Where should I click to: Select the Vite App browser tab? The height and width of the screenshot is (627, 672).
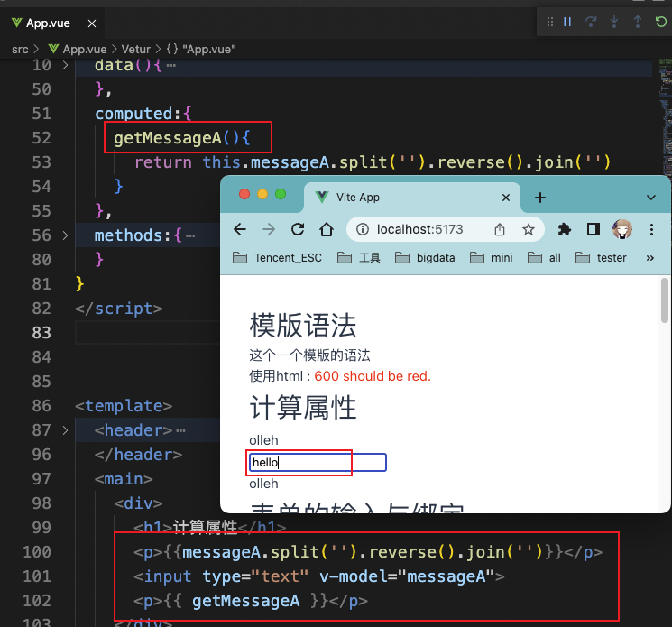[x=412, y=198]
